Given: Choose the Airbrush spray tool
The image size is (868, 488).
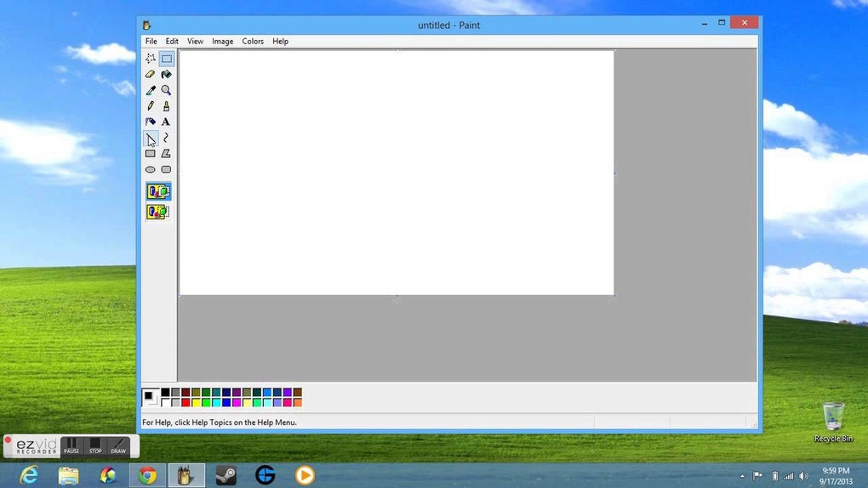Looking at the screenshot, I should click(x=150, y=122).
